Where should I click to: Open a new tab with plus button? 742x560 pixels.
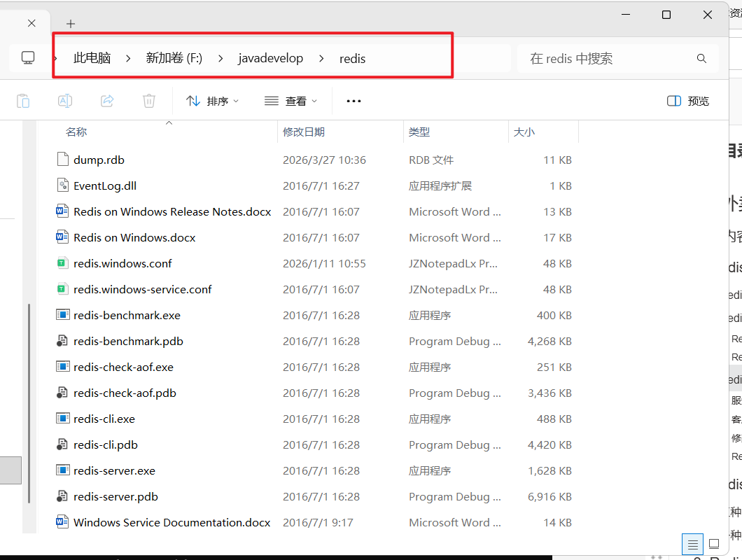71,24
